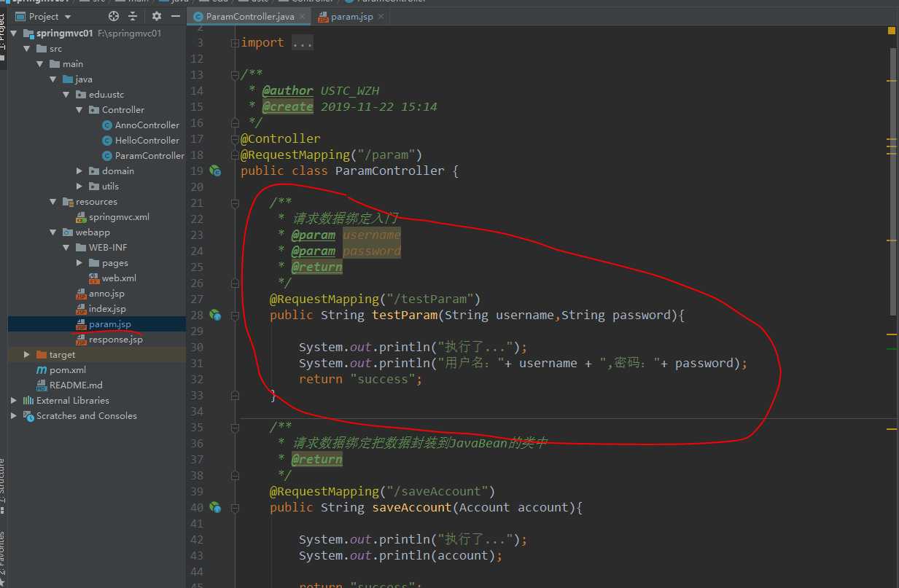Screen dimensions: 899x588
Task: Click the index.jsp file icon
Action: (82, 309)
